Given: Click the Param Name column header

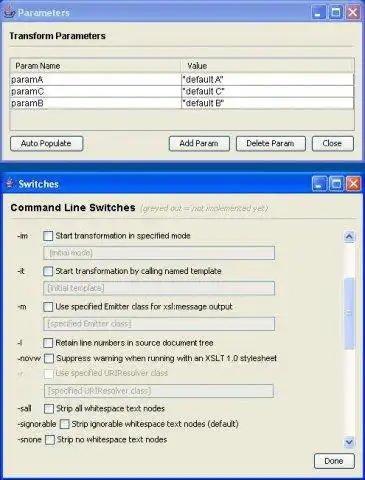Looking at the screenshot, I should pos(95,66).
